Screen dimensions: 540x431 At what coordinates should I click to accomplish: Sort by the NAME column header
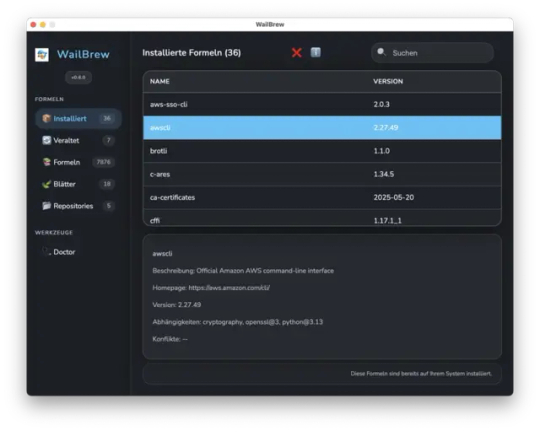[159, 81]
